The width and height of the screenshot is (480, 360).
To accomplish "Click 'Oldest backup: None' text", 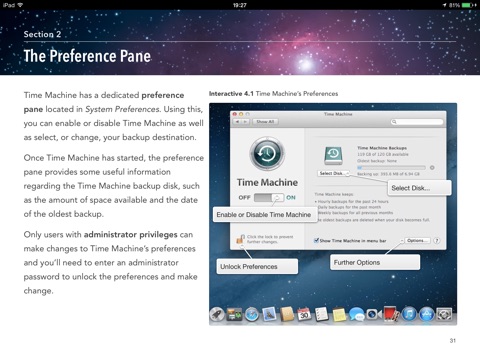I will pyautogui.click(x=377, y=161).
